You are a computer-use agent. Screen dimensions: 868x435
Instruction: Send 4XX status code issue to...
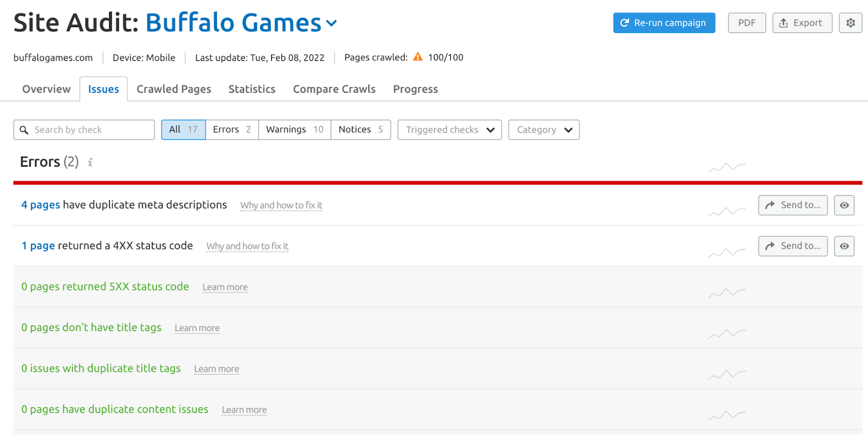[793, 246]
